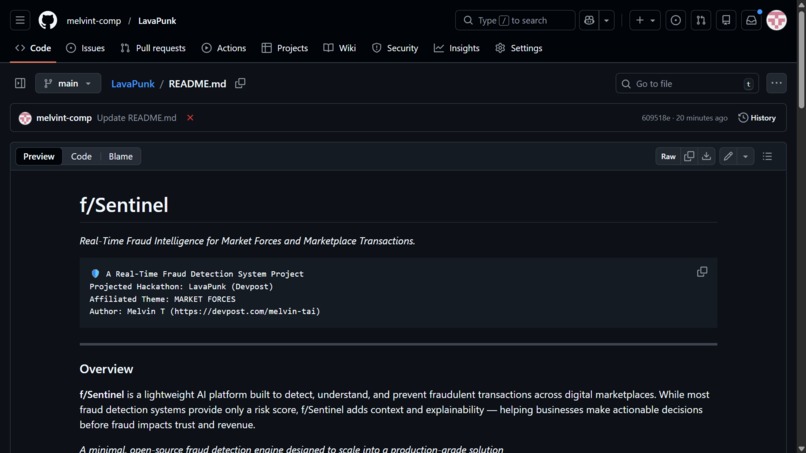Open LavaPunk repository name in header

[x=157, y=21]
